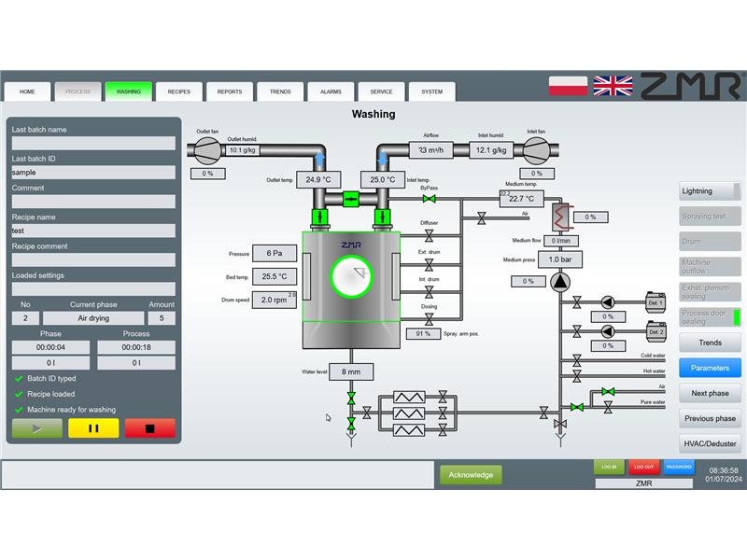Image resolution: width=747 pixels, height=560 pixels.
Task: Toggle the Lightning switch
Action: [710, 191]
